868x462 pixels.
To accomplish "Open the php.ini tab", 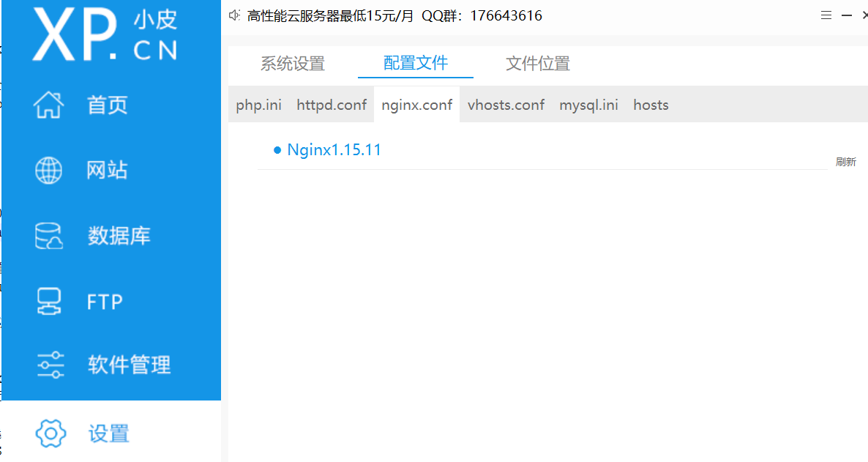I will (x=258, y=105).
